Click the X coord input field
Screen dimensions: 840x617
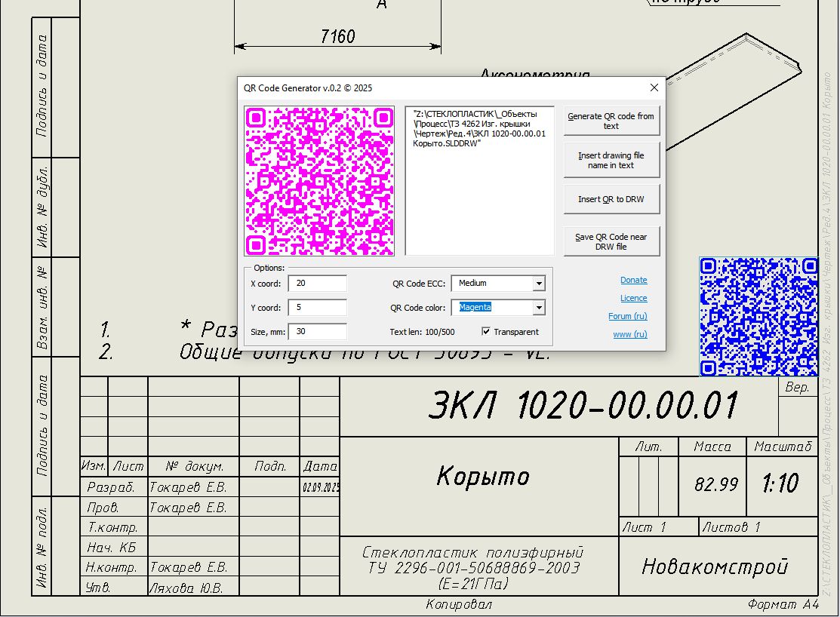point(317,284)
